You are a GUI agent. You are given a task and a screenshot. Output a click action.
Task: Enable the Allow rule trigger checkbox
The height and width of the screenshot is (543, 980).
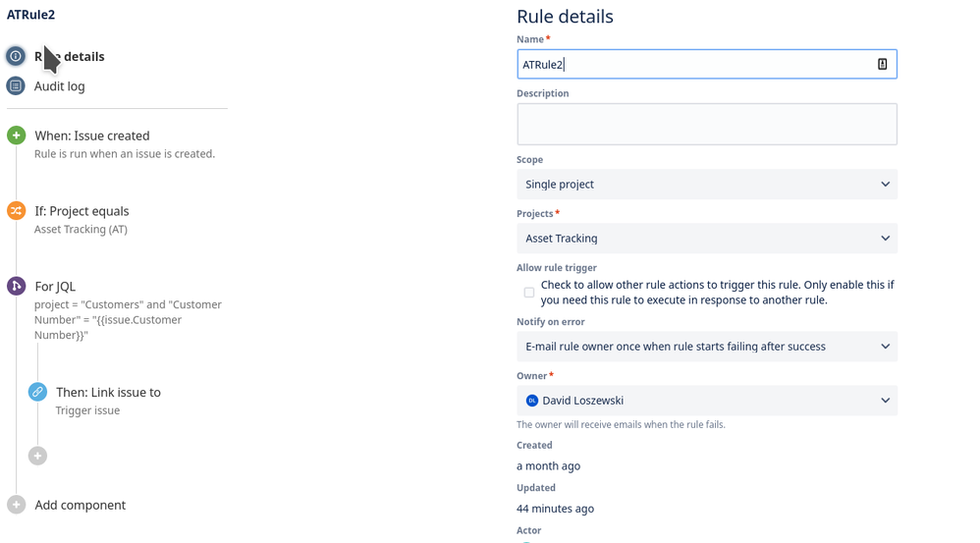(x=529, y=293)
